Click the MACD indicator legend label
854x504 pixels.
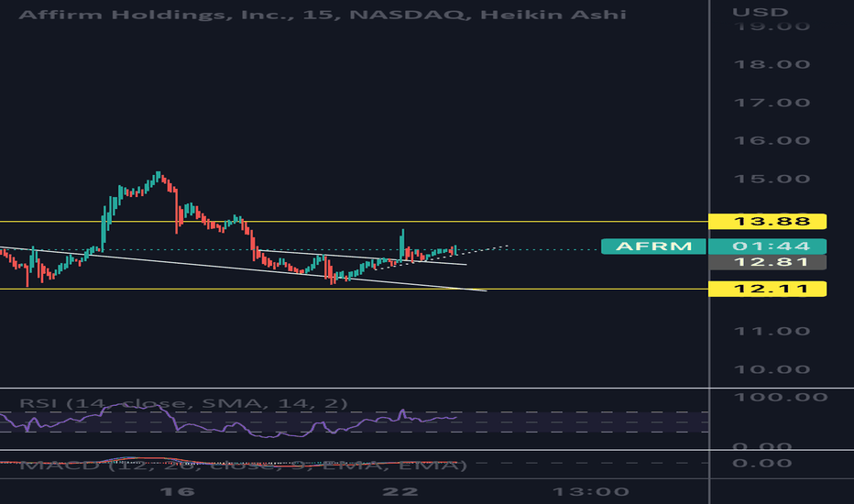tap(244, 465)
